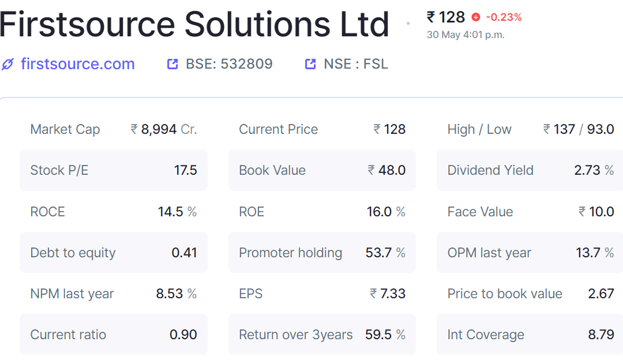The width and height of the screenshot is (623, 364).
Task: Select the ROCE 14.5 % entry
Action: tap(114, 211)
